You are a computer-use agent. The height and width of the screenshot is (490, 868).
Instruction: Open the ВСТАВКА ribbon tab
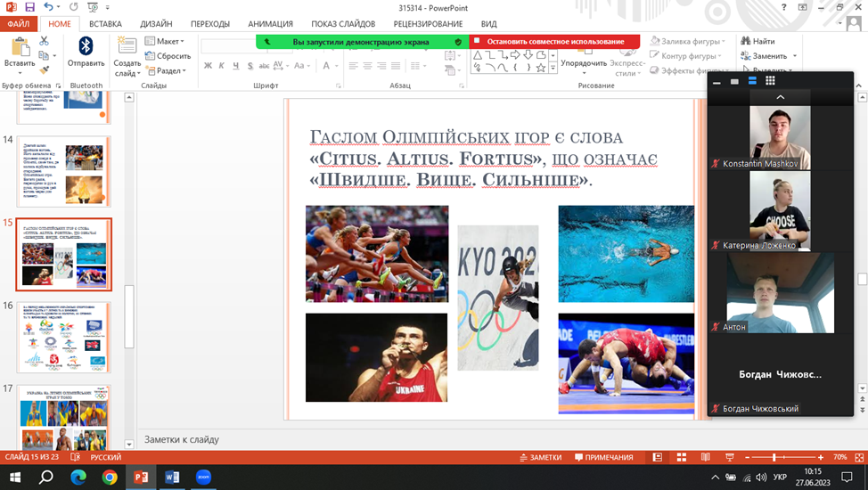pyautogui.click(x=106, y=24)
